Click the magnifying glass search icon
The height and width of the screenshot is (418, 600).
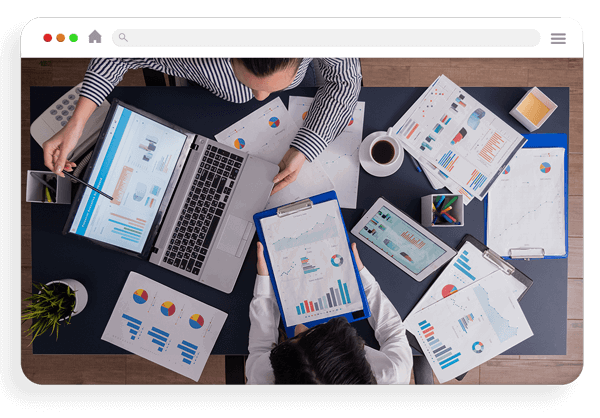tap(123, 38)
